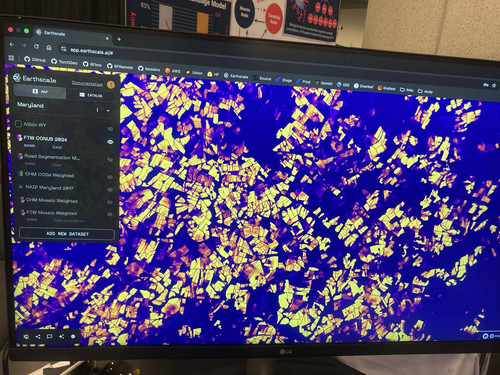Expand the study bookmark folder
This screenshot has width=500, height=375.
425,91
